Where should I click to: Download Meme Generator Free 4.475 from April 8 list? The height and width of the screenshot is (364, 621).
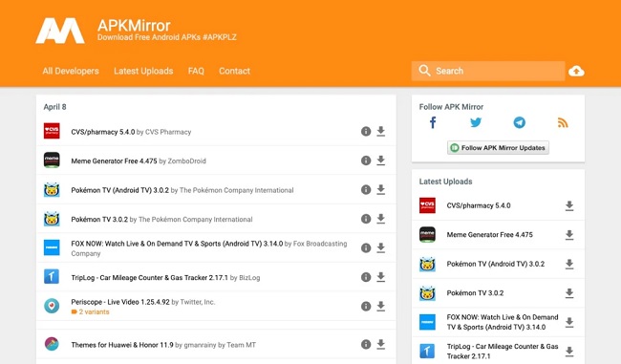click(380, 161)
